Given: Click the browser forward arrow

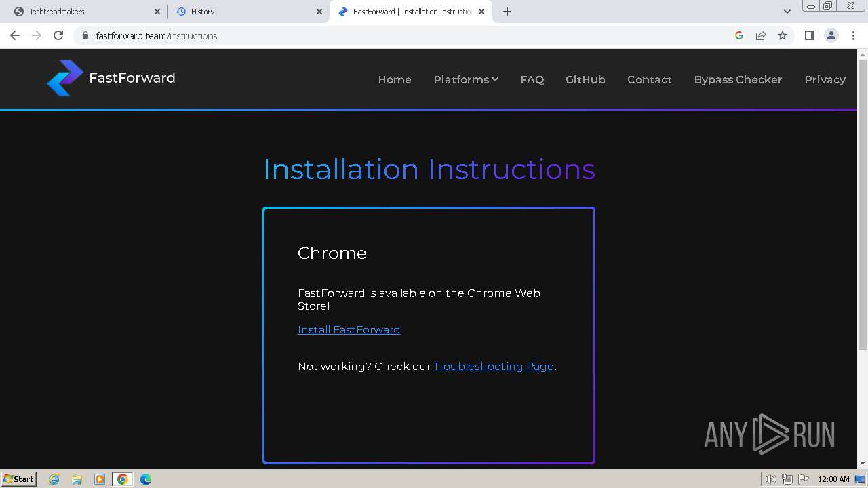Looking at the screenshot, I should pyautogui.click(x=37, y=35).
